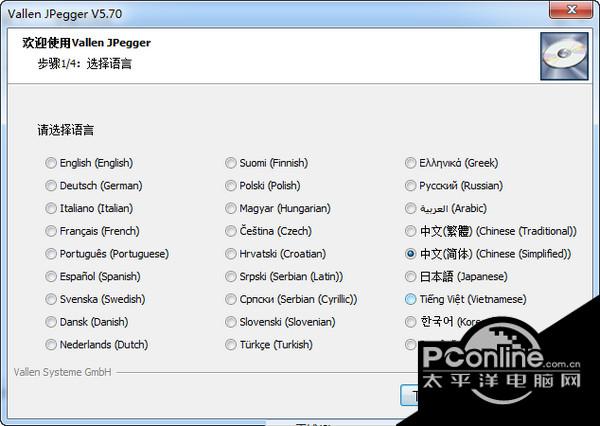Click the 欢迎使用Vallen JPegger title text
Viewport: 600px width, 426px height.
point(86,42)
